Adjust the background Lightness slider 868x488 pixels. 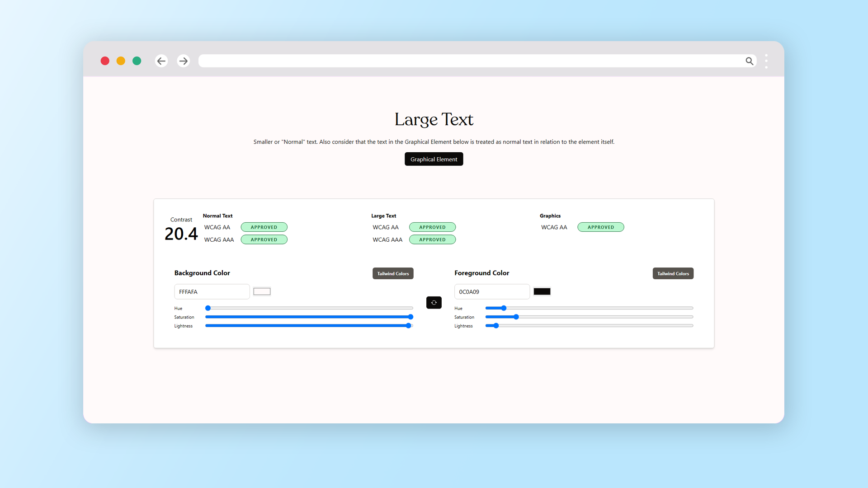[x=309, y=326]
